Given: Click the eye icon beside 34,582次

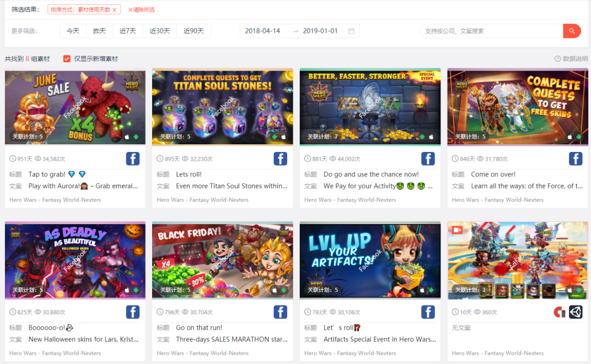Looking at the screenshot, I should pyautogui.click(x=38, y=159).
